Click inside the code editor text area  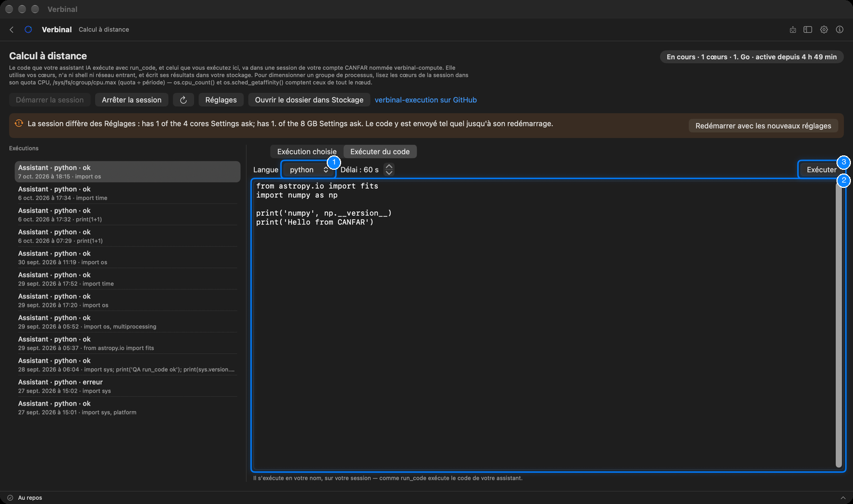[x=544, y=325]
